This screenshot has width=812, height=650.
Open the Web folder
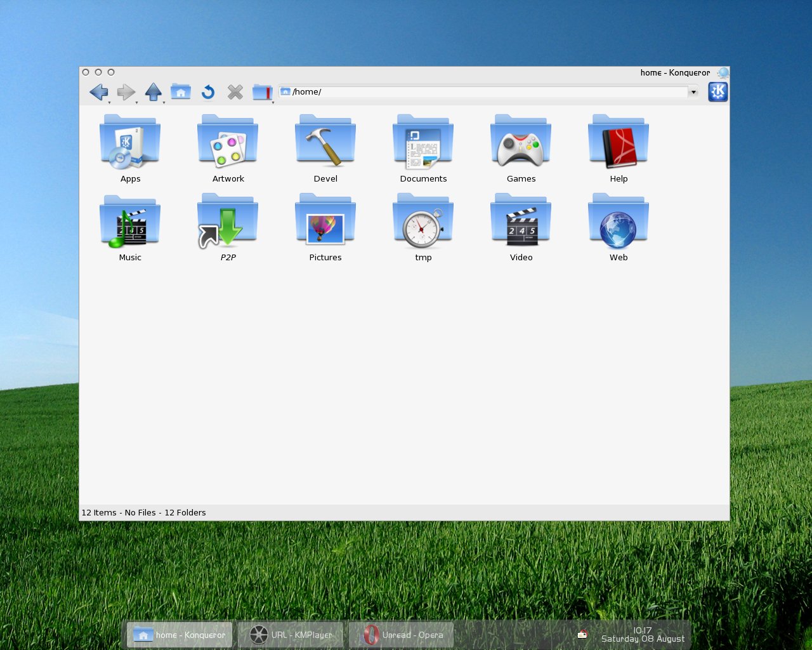619,228
